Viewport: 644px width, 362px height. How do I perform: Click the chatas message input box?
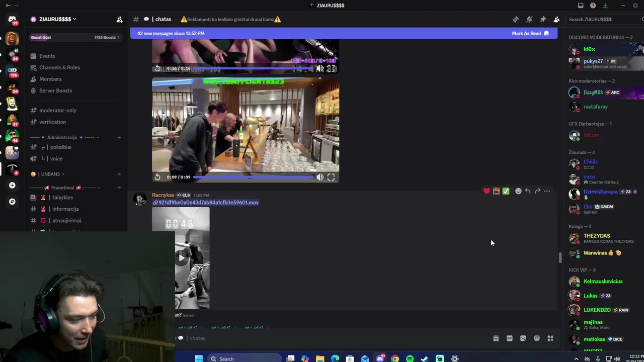coord(332,338)
